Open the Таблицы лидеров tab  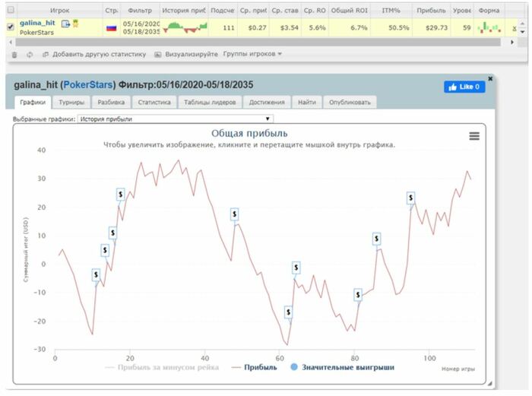(210, 102)
